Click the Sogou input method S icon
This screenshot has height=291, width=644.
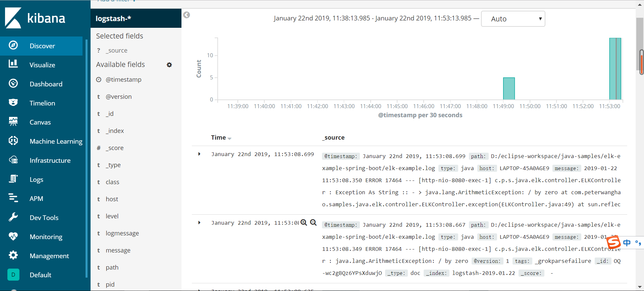tap(613, 242)
